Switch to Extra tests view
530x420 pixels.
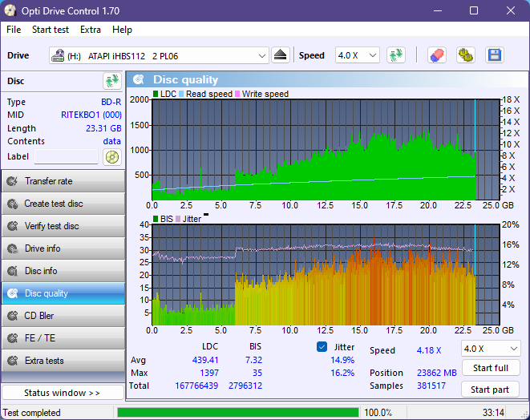(x=63, y=361)
